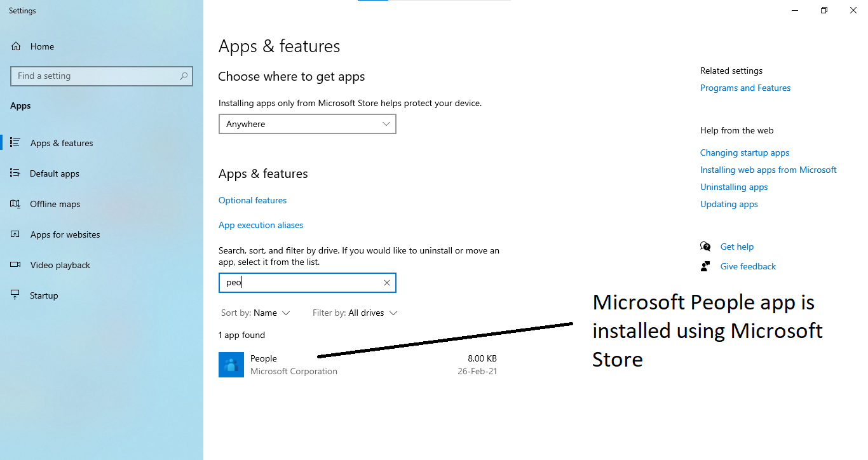The image size is (868, 460).
Task: Click the Home icon in sidebar
Action: [16, 46]
